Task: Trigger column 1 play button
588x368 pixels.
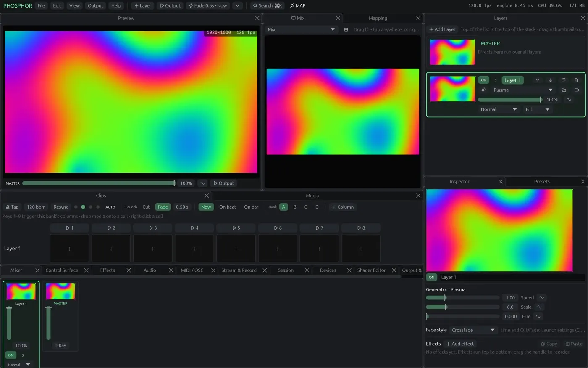Action: click(69, 228)
